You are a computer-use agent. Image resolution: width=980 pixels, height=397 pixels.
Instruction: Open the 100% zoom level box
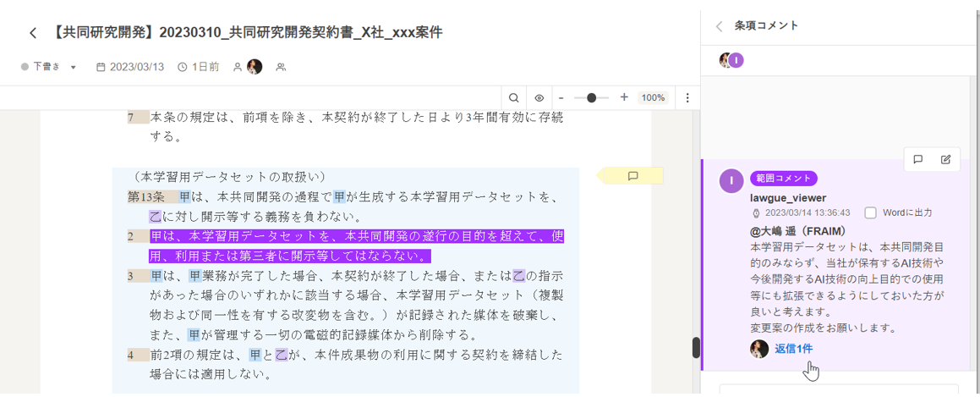point(652,98)
